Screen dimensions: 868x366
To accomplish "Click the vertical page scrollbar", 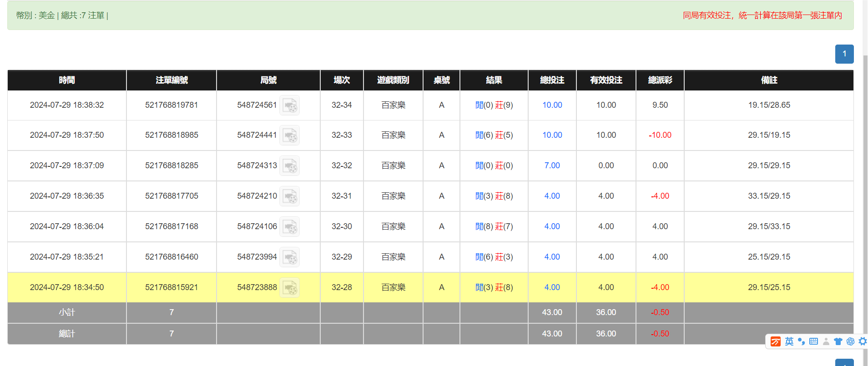I will pyautogui.click(x=865, y=182).
